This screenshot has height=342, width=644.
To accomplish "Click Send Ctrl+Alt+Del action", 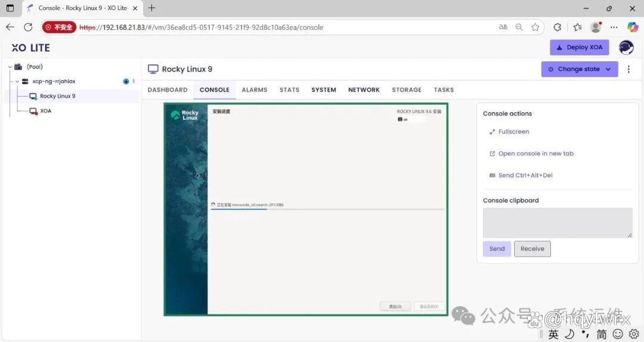I will [521, 175].
